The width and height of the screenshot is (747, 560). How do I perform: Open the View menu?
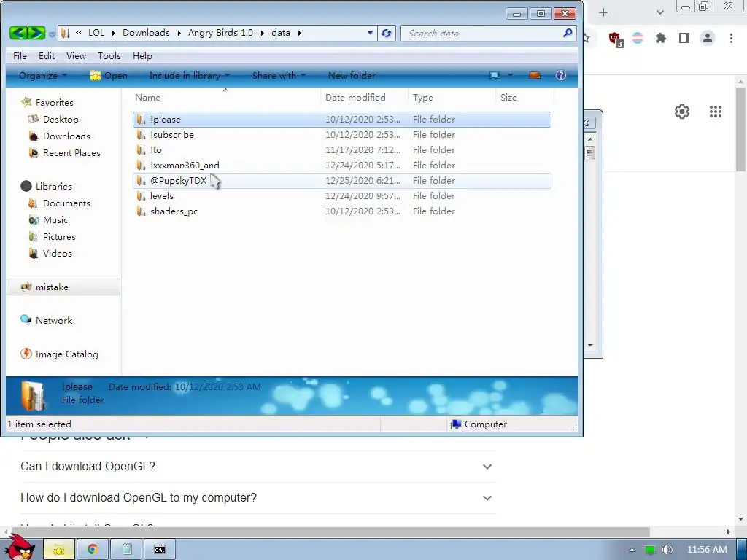(76, 55)
